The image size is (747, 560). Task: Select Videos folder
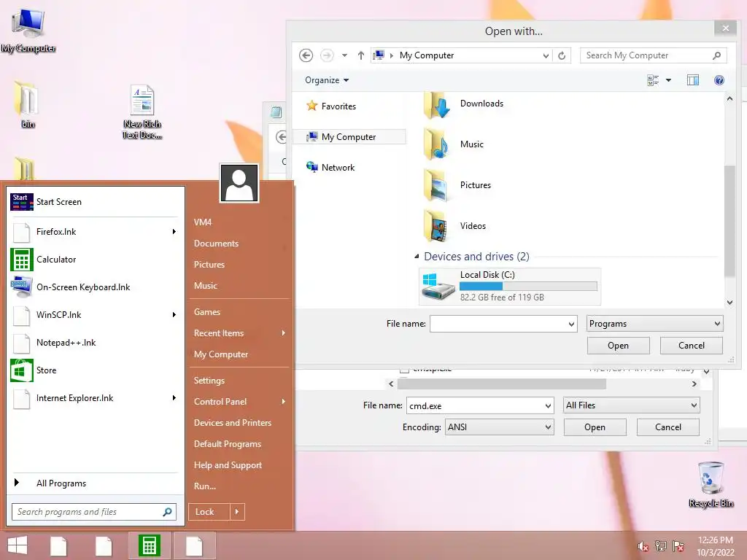pyautogui.click(x=457, y=226)
